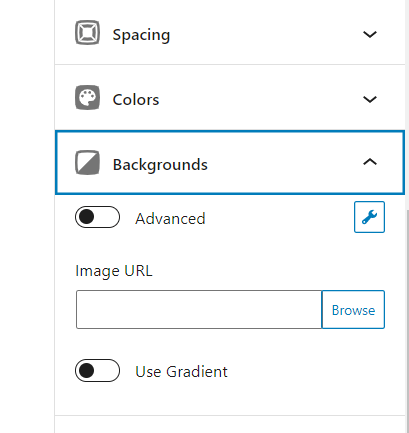Click the Browse button
409x433 pixels.
click(x=353, y=310)
